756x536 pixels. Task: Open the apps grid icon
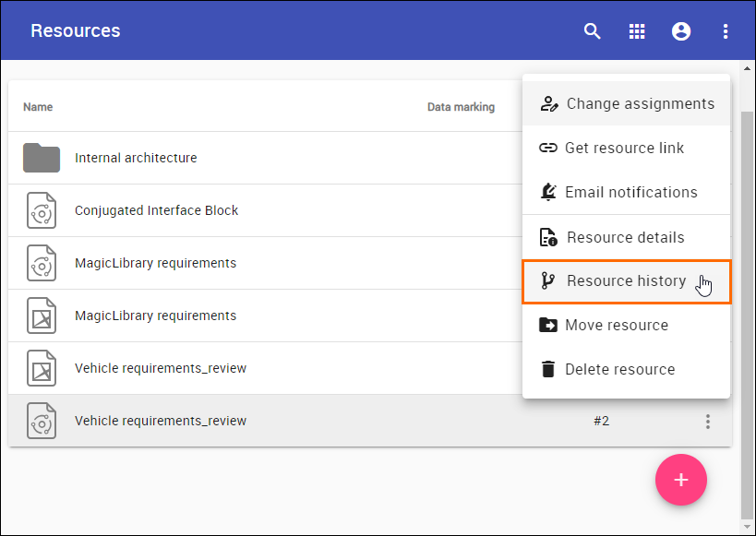click(637, 31)
